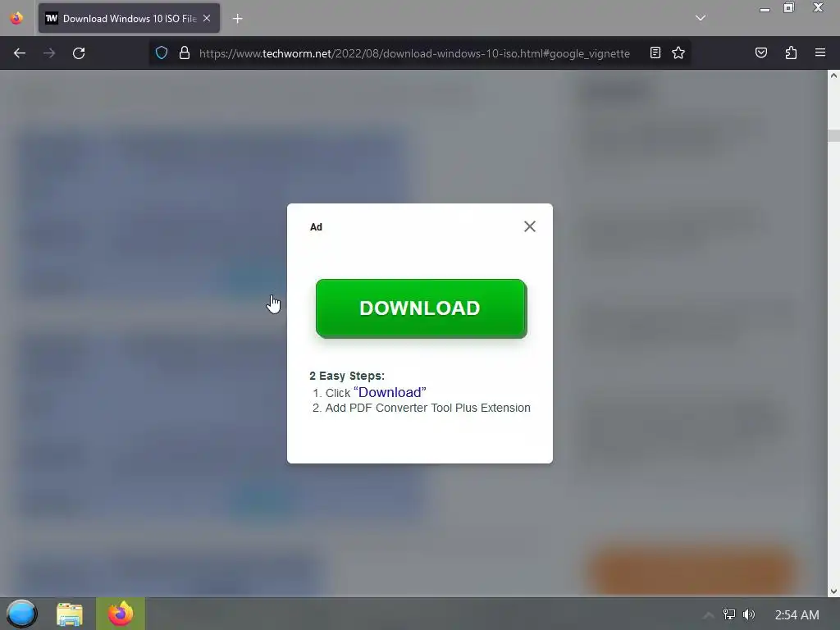
Task: Click the Firefox taskbar icon
Action: [x=121, y=614]
